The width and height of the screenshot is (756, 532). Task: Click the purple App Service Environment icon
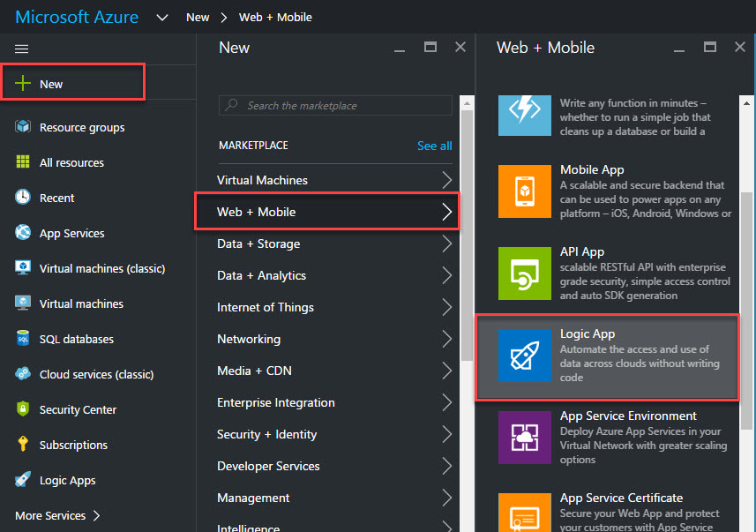[525, 438]
